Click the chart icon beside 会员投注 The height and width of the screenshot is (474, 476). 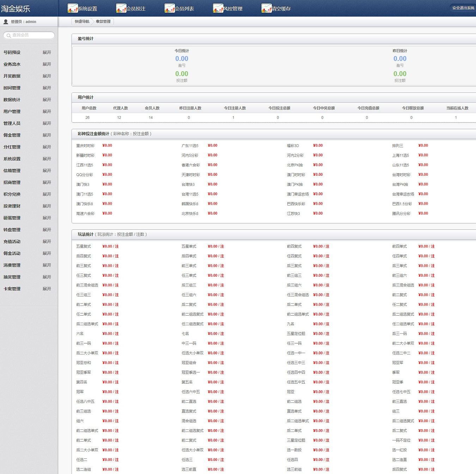point(121,8)
